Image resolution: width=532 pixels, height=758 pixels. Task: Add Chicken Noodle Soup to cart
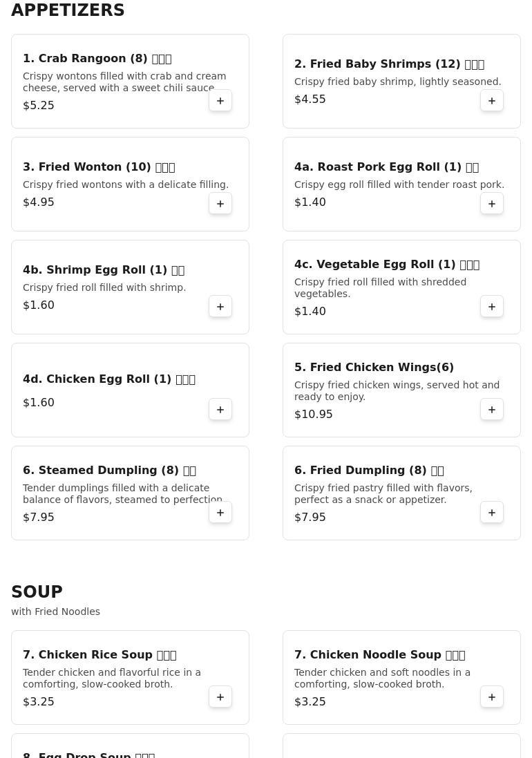(x=492, y=697)
